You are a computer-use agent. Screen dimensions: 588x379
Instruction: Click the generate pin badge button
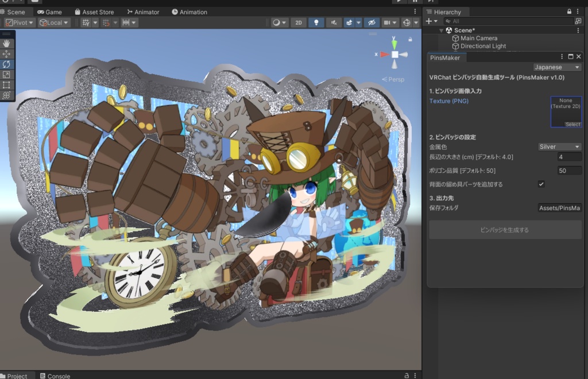point(505,230)
